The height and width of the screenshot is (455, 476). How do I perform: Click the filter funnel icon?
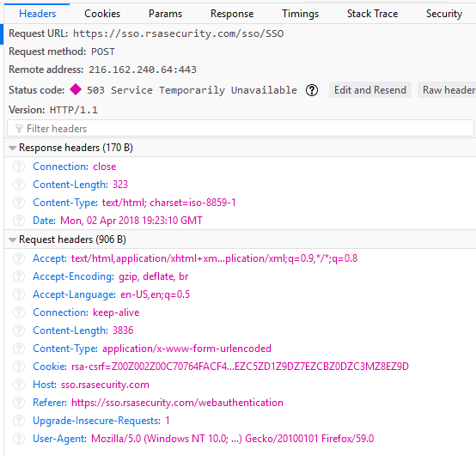tap(19, 129)
